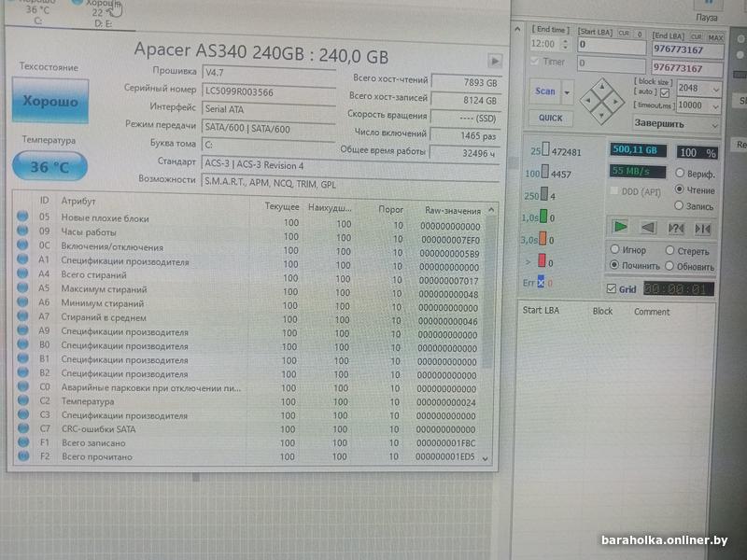Click the Comment column header
The height and width of the screenshot is (560, 747).
point(651,312)
